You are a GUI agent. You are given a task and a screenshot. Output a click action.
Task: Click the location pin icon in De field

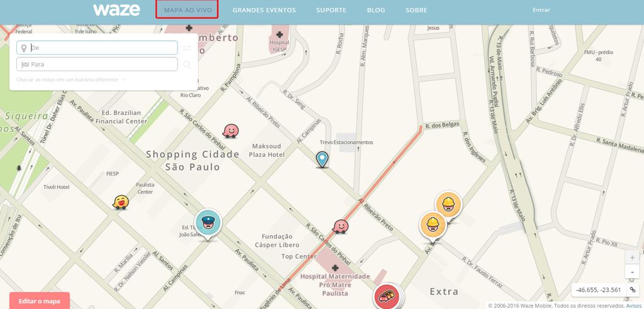coord(24,48)
